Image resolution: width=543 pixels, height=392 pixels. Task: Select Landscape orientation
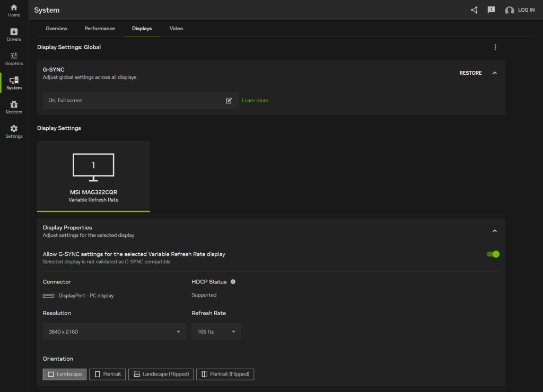64,374
